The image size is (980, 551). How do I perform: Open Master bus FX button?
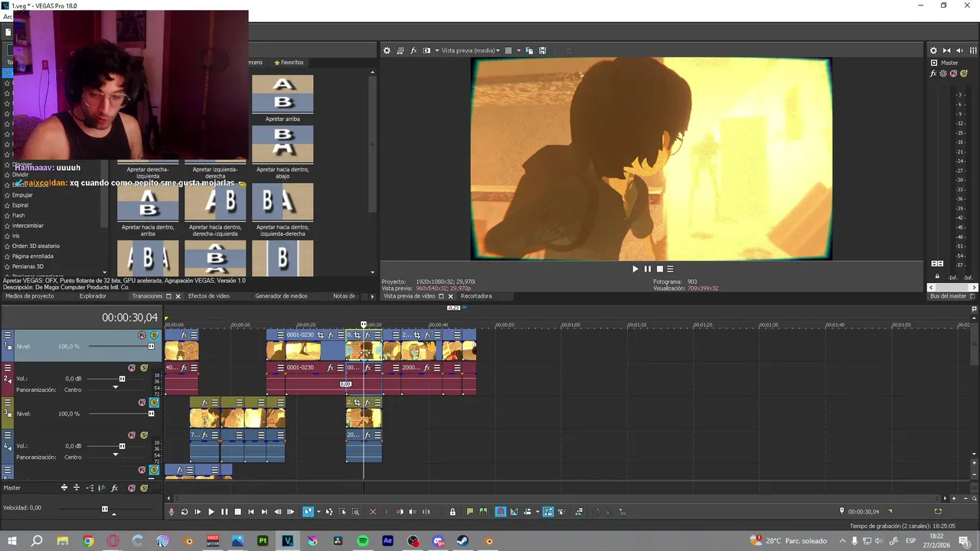(x=933, y=73)
